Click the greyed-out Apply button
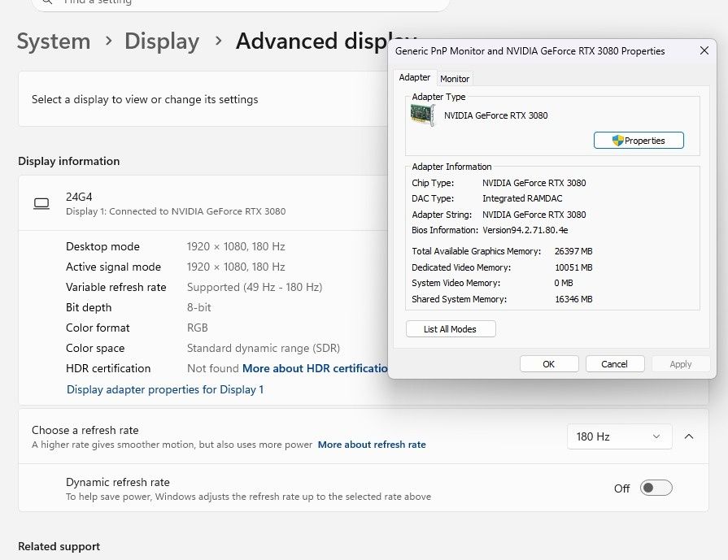 pos(681,364)
